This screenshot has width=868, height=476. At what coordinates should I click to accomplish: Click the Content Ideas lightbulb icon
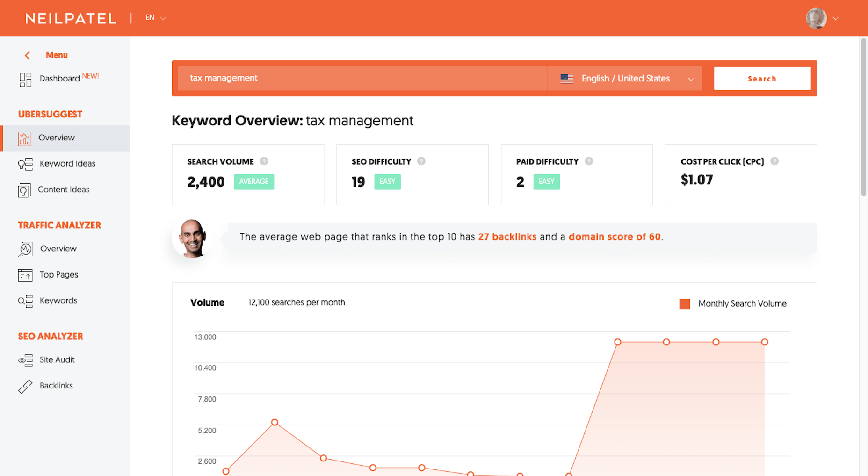pos(24,190)
